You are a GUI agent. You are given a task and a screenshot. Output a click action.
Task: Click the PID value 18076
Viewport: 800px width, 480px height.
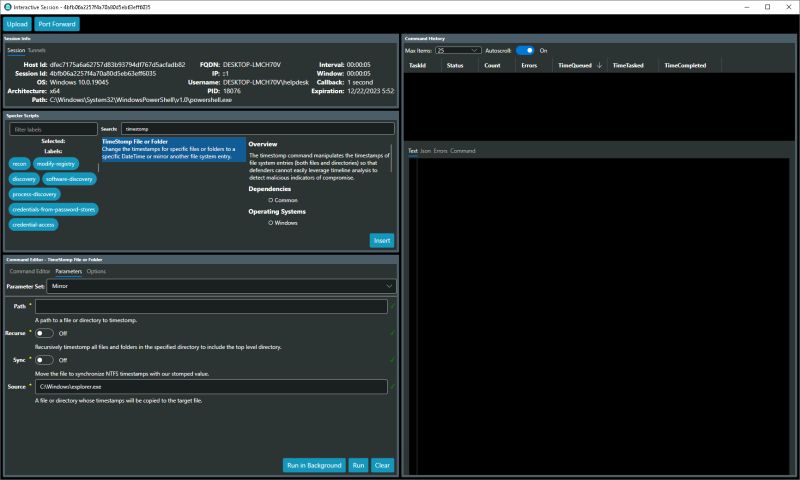tap(232, 91)
